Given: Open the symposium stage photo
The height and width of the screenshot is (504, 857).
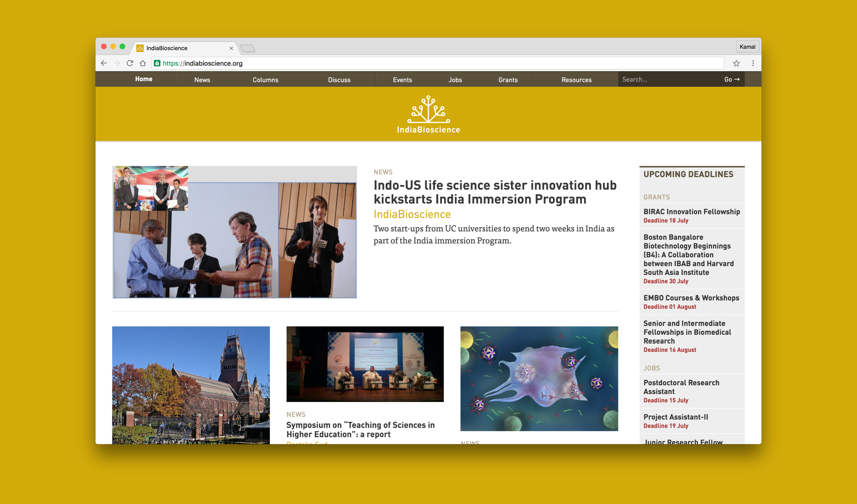Looking at the screenshot, I should point(365,364).
